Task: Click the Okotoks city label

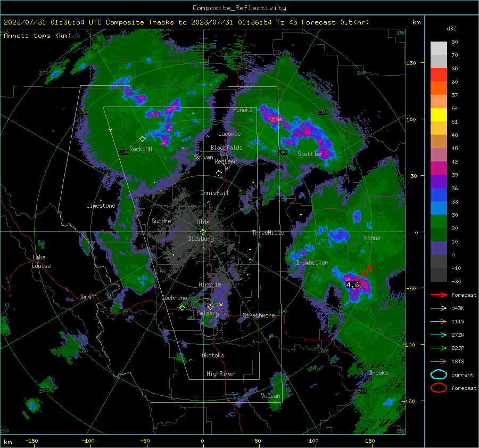Action: tap(213, 355)
